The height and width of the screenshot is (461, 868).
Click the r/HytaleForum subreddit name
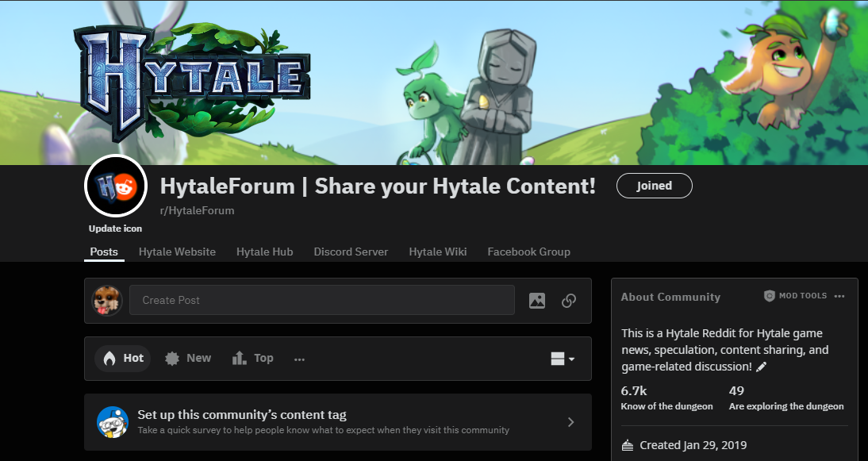197,211
